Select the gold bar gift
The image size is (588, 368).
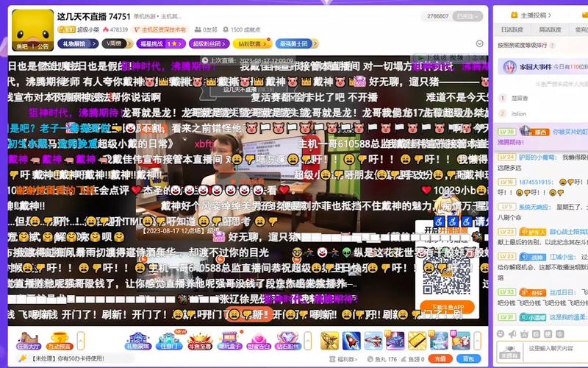417,341
